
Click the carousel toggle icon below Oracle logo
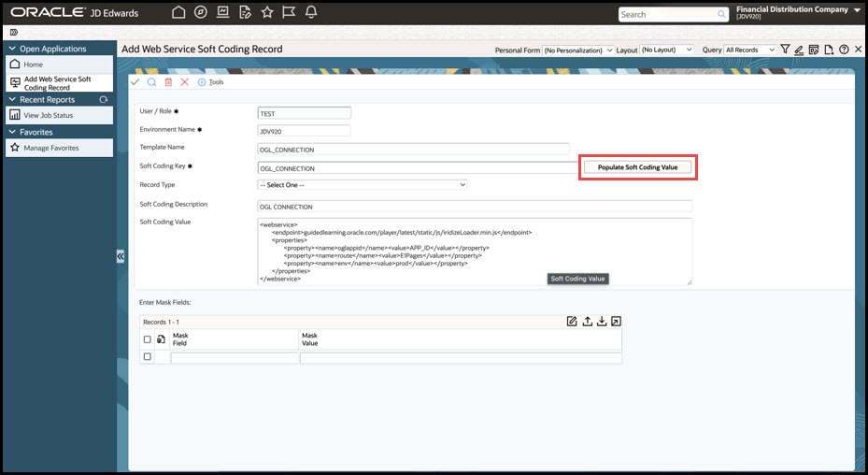(14, 32)
